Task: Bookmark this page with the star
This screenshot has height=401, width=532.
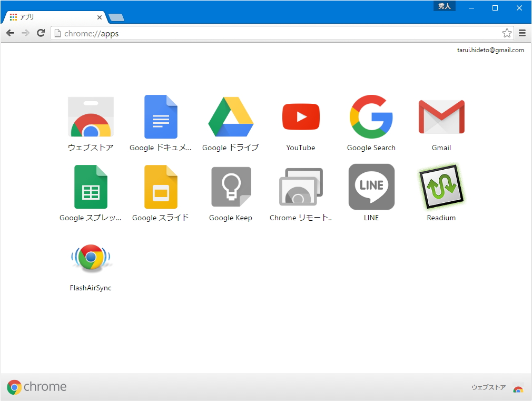Action: click(x=507, y=33)
